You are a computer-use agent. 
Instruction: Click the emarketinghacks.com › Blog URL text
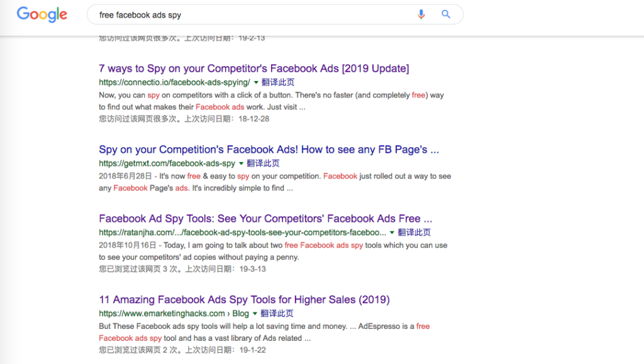174,314
